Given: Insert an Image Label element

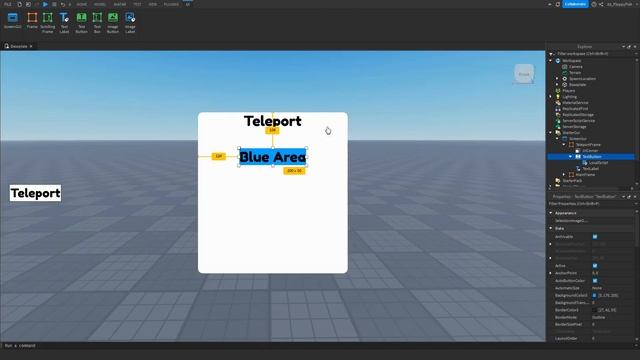Looking at the screenshot, I should click(x=130, y=23).
